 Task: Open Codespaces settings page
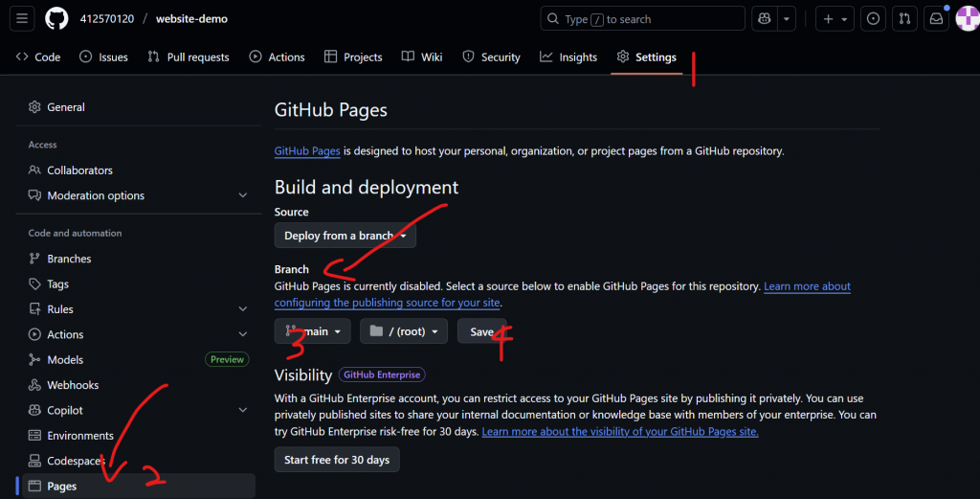click(138, 461)
